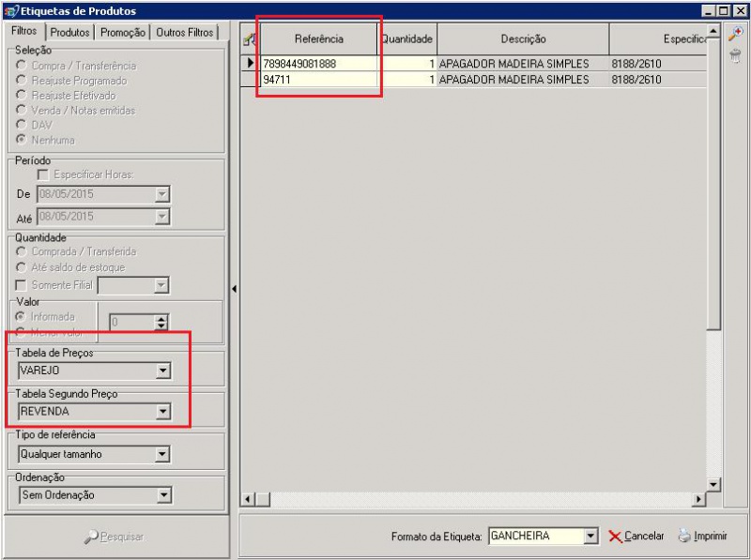
Task: Switch to the Produtos tab
Action: (70, 32)
